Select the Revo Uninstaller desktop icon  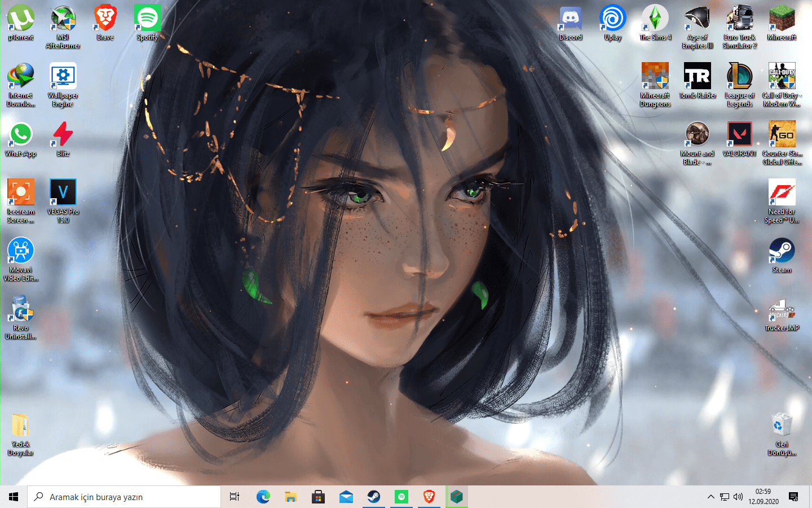21,317
